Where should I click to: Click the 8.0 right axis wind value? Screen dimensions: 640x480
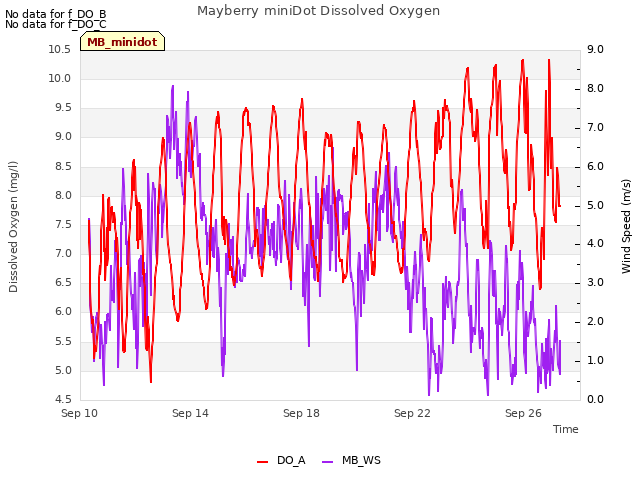[595, 88]
